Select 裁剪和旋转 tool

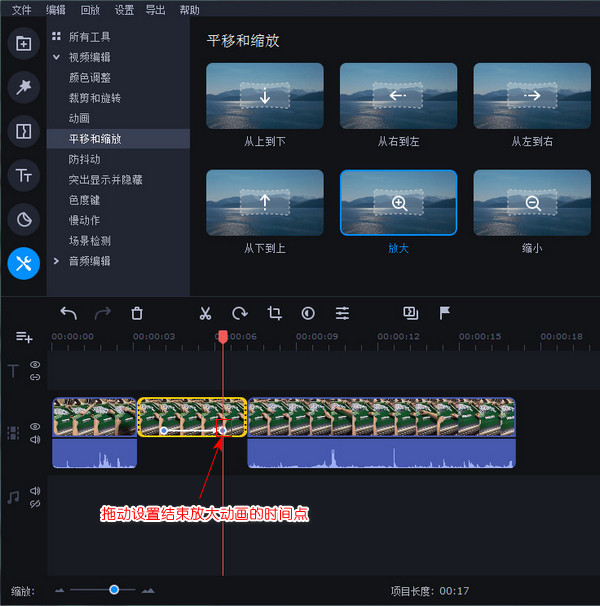(95, 98)
